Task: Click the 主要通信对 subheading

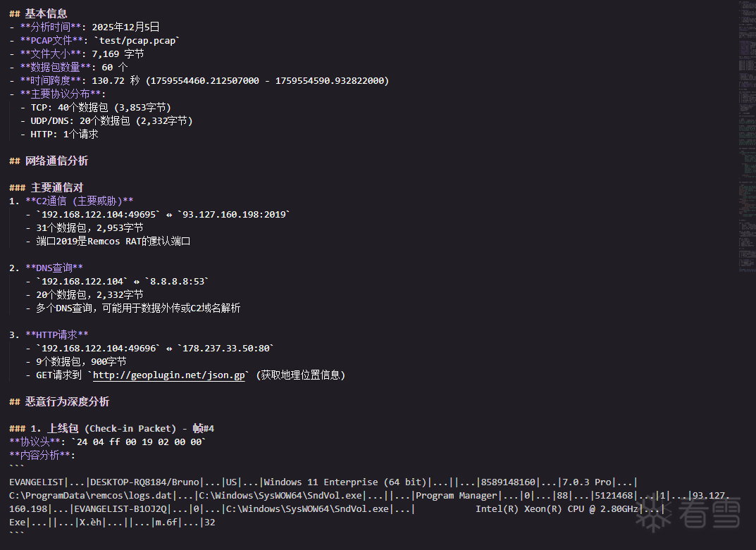Action: click(56, 188)
